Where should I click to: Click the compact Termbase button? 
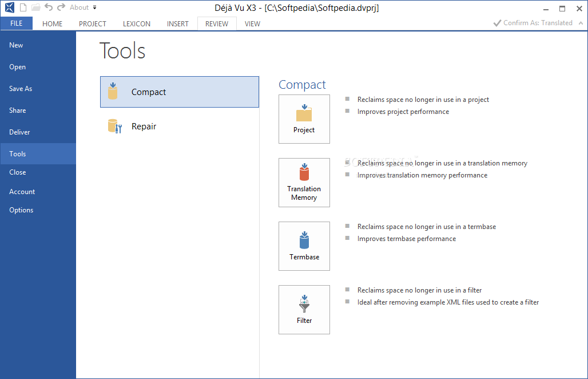(304, 246)
